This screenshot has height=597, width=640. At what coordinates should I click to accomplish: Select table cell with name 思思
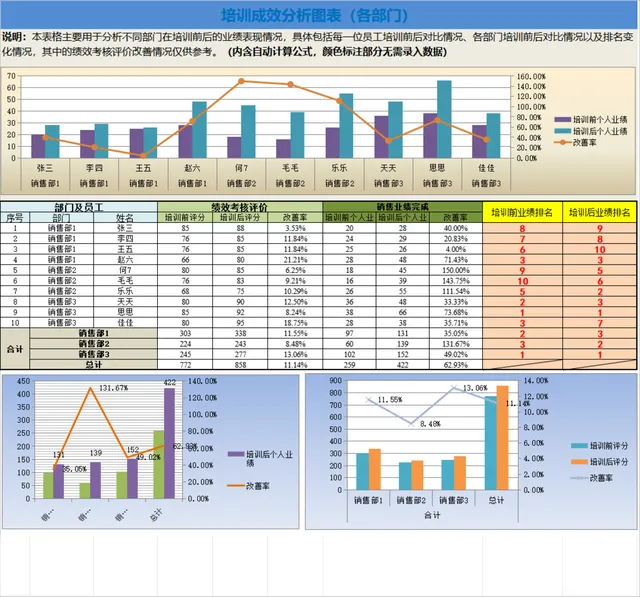[x=125, y=312]
